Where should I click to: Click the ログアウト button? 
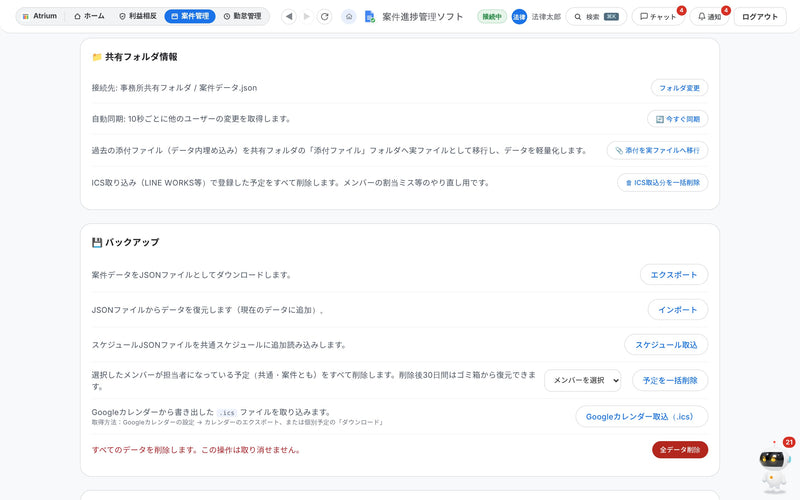760,17
